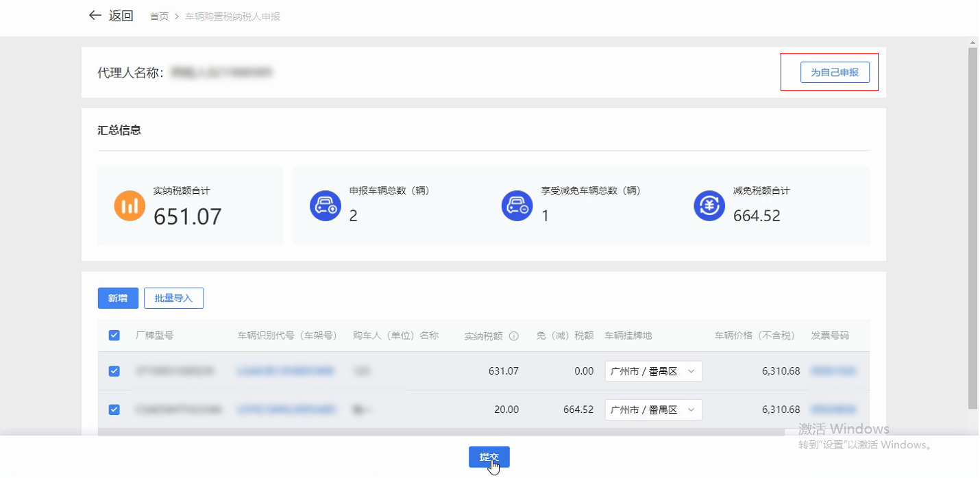Open first row vehicle identification number link
The image size is (980, 478).
pos(286,371)
